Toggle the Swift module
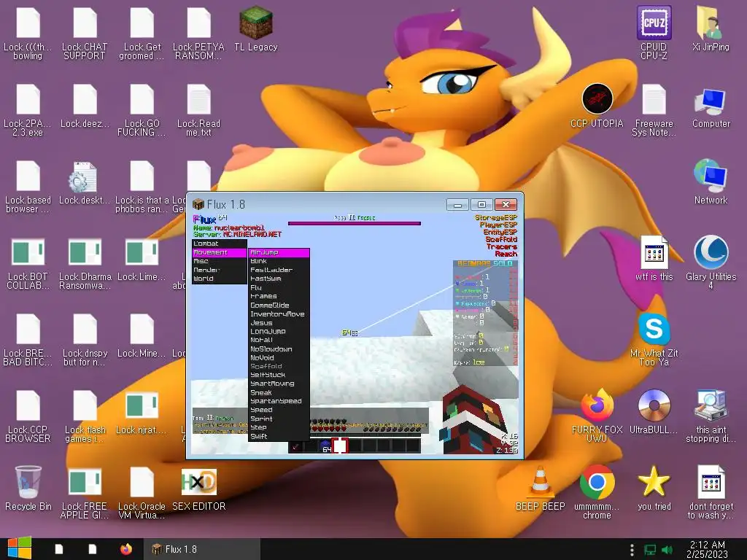 (x=279, y=436)
